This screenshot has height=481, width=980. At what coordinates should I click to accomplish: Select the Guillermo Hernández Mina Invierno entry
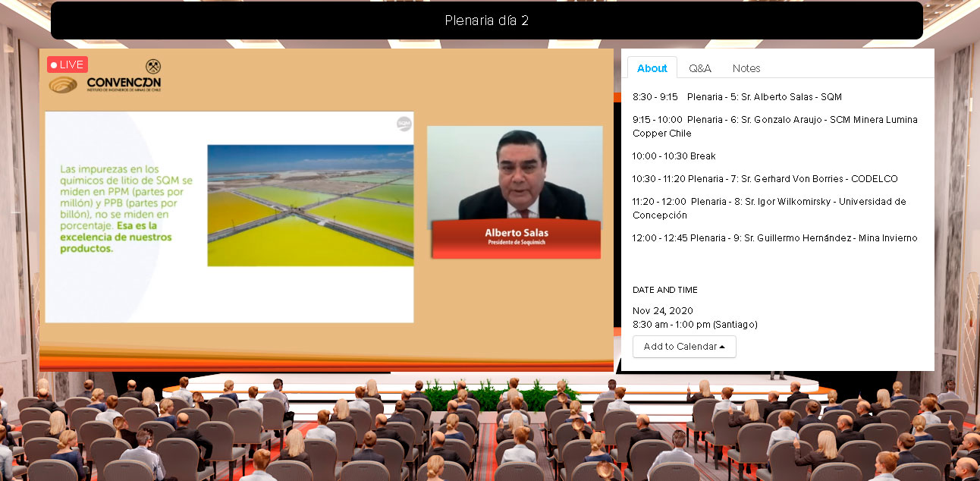coord(774,238)
